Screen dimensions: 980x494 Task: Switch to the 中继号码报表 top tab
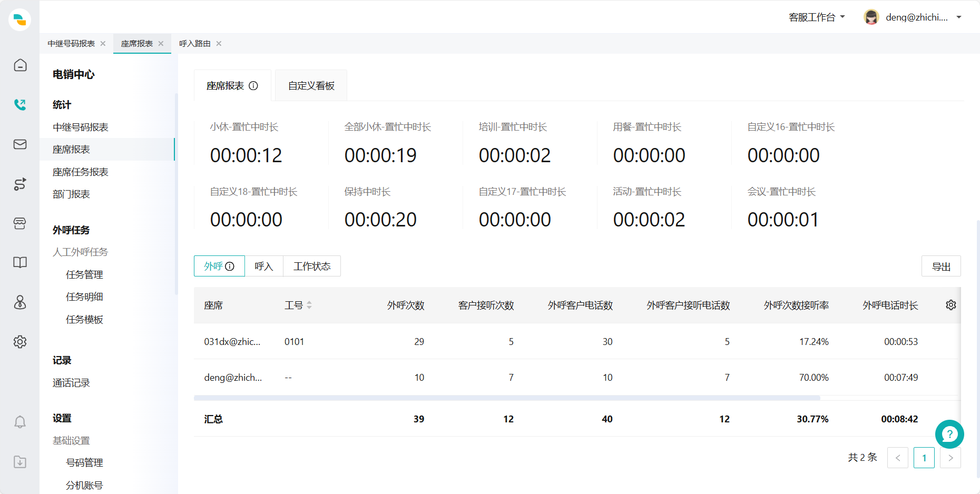coord(71,44)
